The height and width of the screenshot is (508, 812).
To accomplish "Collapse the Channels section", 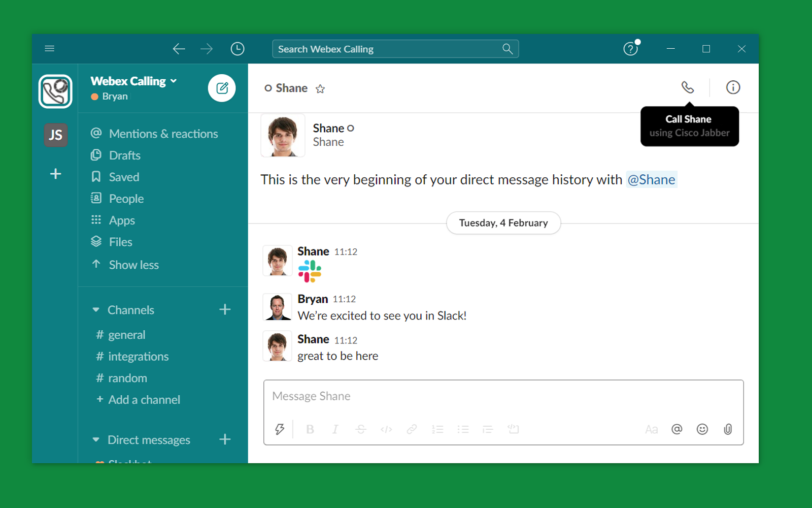I will pos(96,310).
